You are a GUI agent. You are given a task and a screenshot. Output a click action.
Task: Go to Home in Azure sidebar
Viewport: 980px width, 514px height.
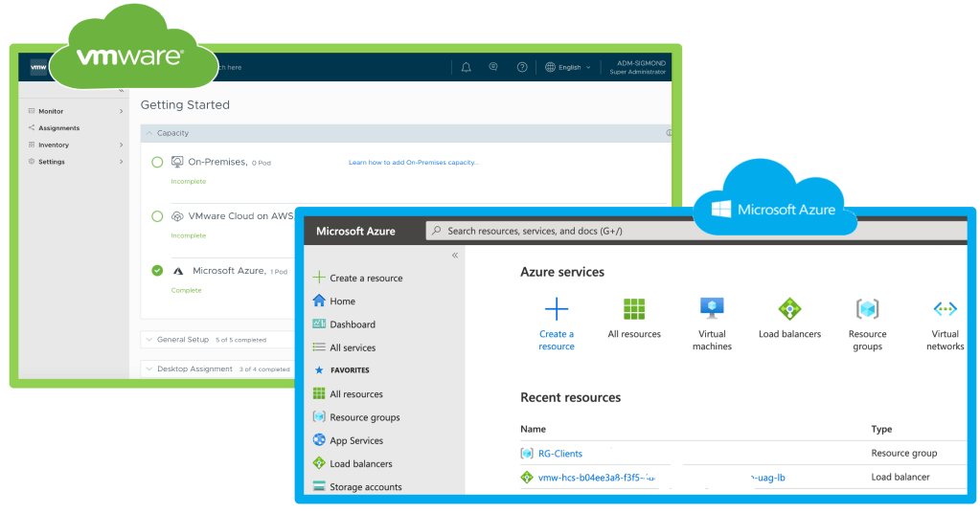tap(343, 302)
